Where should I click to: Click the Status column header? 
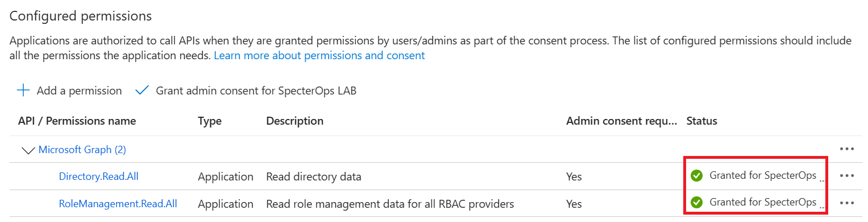702,121
